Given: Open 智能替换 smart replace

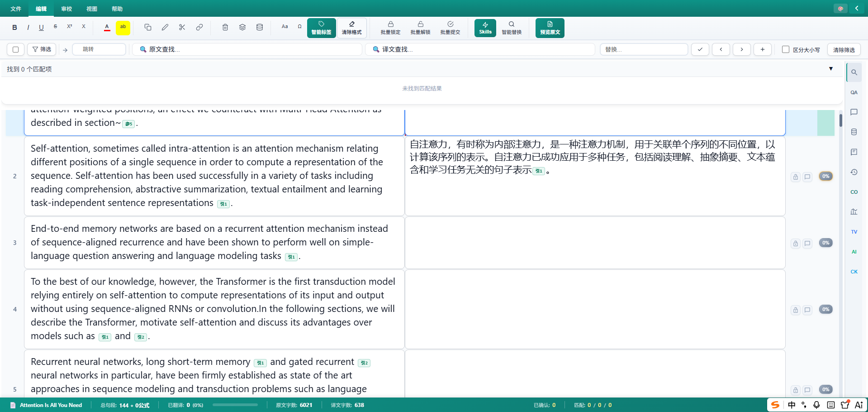Looking at the screenshot, I should (512, 28).
